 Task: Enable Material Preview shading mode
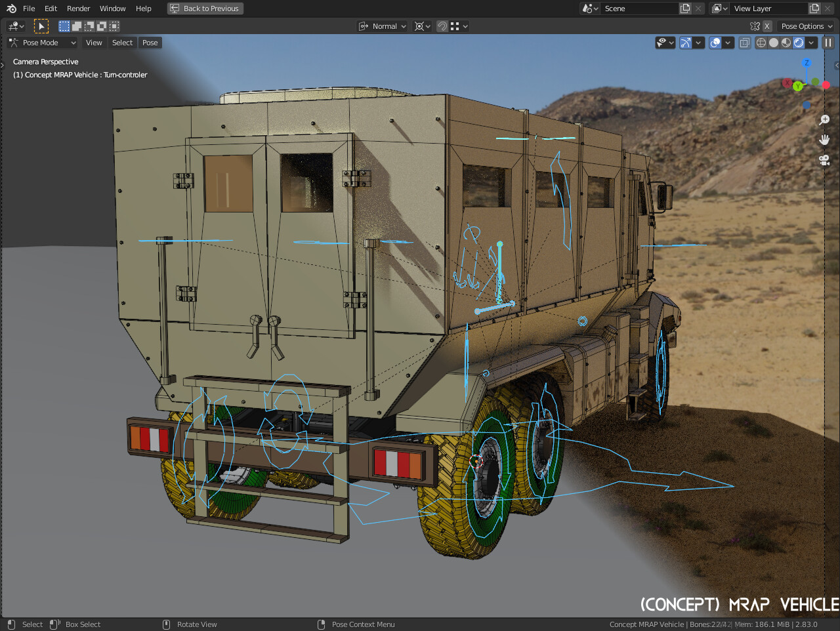click(x=785, y=43)
